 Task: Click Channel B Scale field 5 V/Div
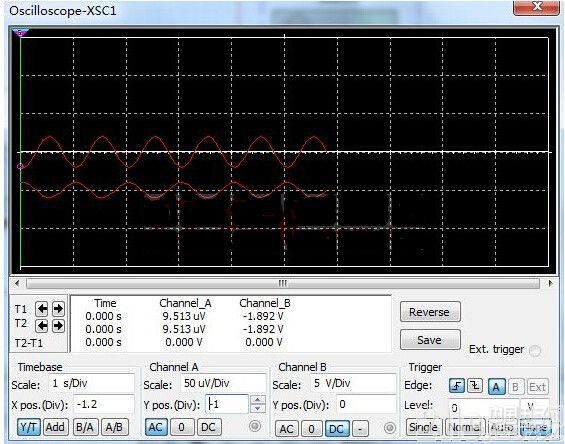pos(353,383)
